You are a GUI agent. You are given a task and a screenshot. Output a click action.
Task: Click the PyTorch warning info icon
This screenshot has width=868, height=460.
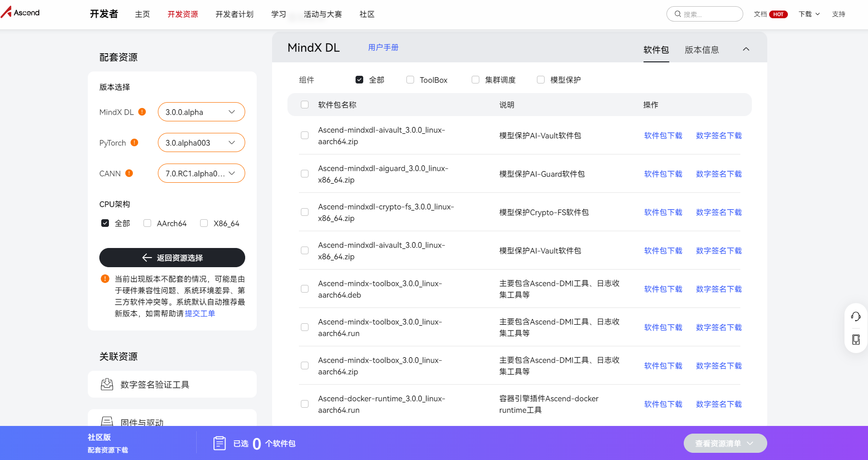(134, 142)
